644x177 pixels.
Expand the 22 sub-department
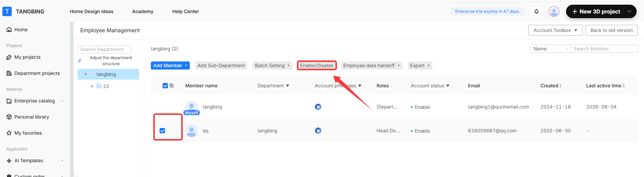tap(92, 86)
